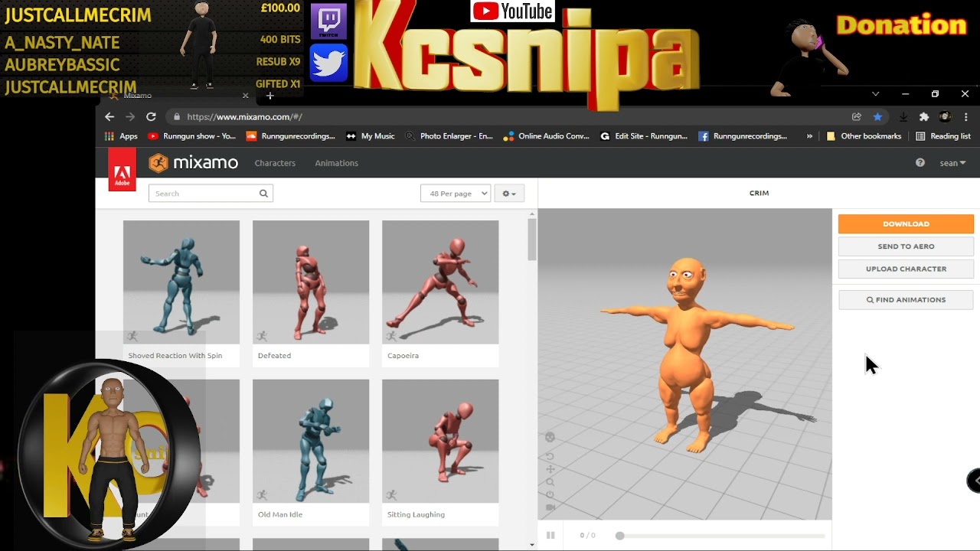Viewport: 980px width, 551px height.
Task: Open the Reading list
Action: [942, 136]
